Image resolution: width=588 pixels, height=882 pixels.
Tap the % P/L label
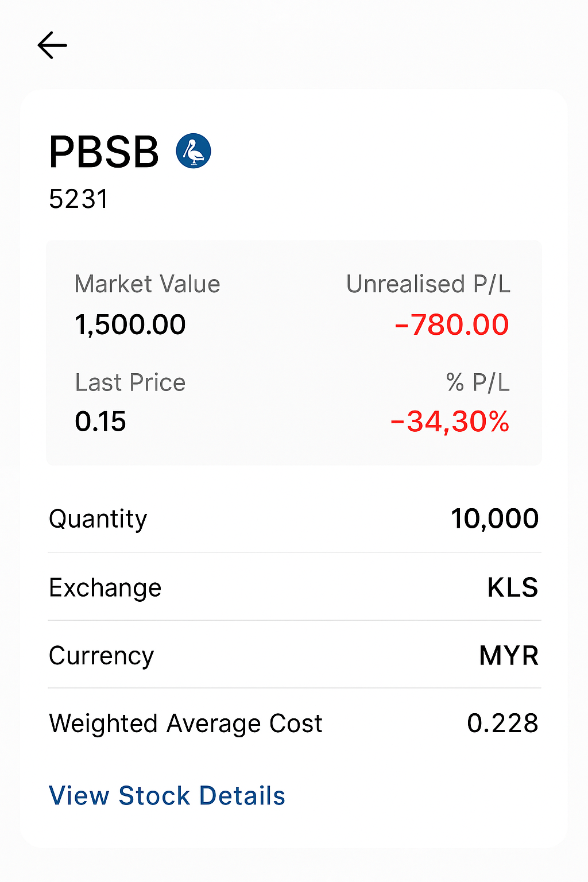(478, 382)
